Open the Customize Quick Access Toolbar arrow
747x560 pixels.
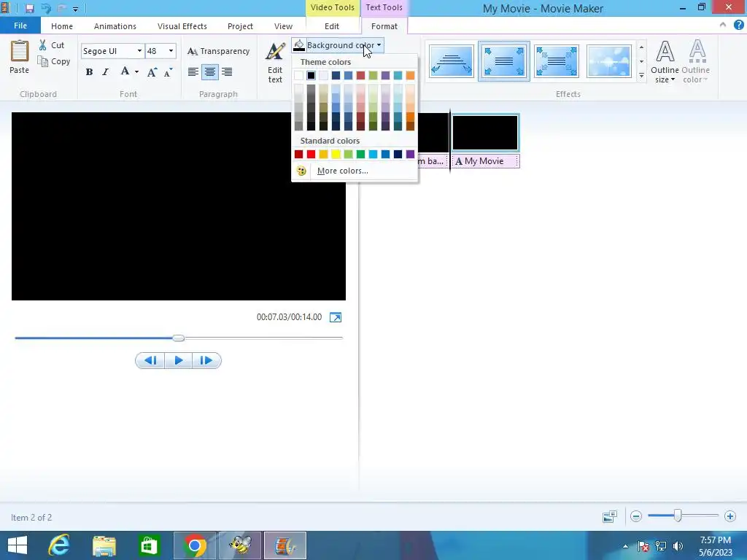pos(75,9)
